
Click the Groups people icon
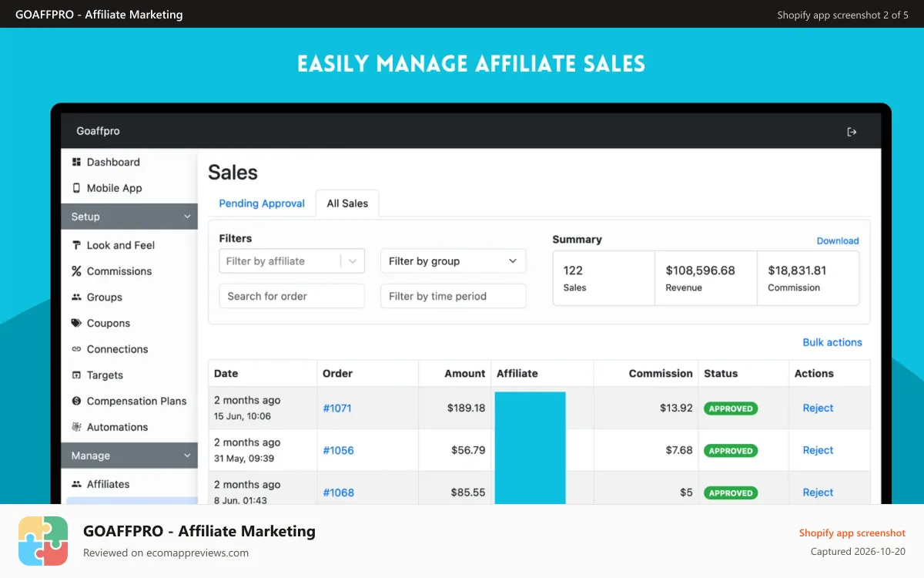[76, 297]
